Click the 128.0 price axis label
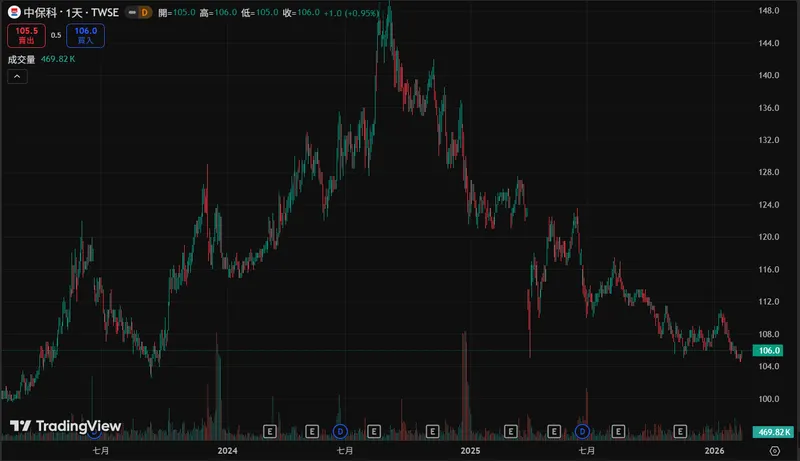This screenshot has height=461, width=800. (x=769, y=172)
